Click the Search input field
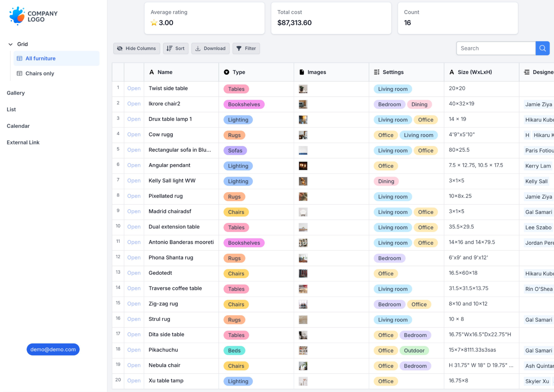 496,48
